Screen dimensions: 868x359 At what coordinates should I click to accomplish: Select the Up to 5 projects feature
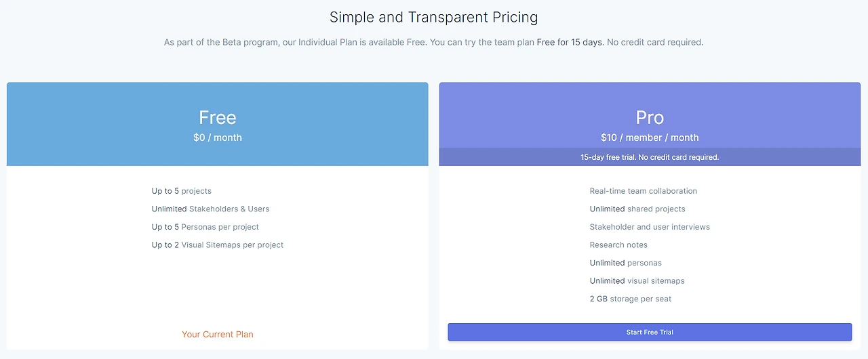point(182,191)
